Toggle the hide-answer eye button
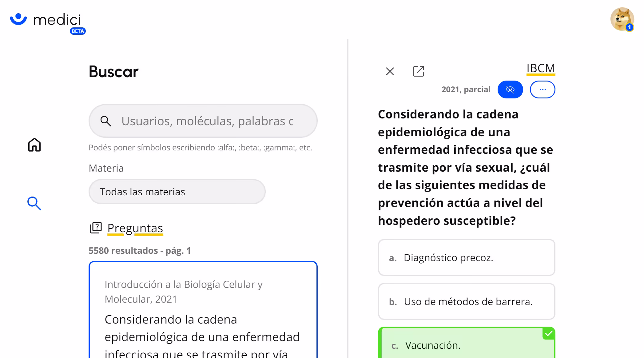The height and width of the screenshot is (358, 644). point(510,89)
